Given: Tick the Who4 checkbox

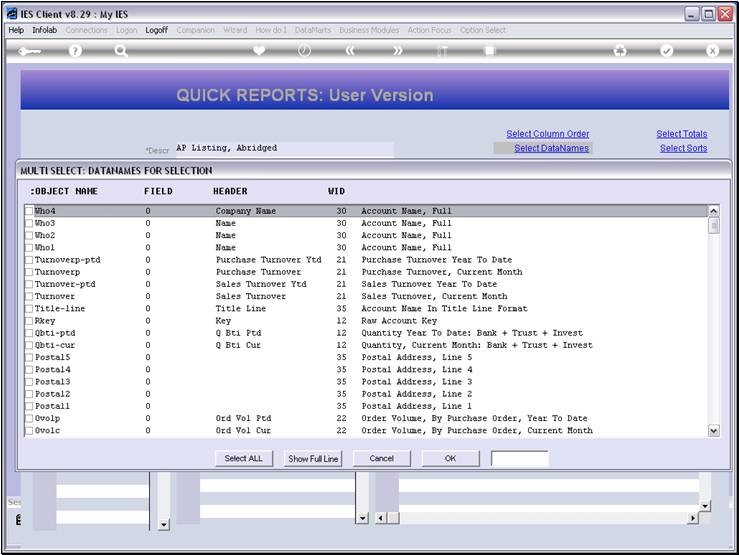Looking at the screenshot, I should tap(29, 211).
